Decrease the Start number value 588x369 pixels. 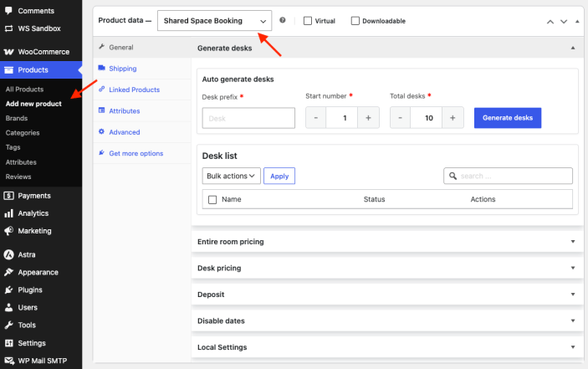pos(316,118)
